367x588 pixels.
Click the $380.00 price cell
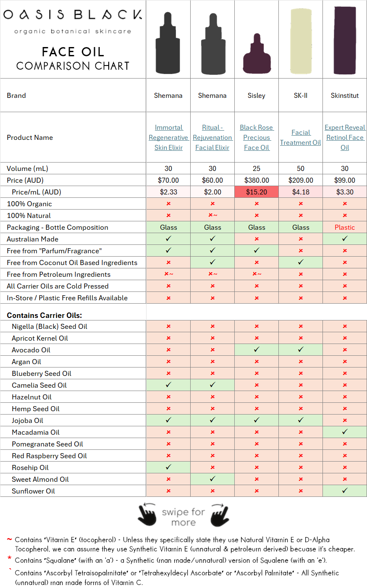coord(257,180)
